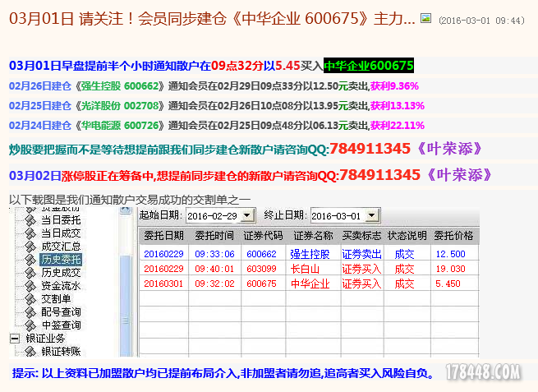Click the image icon beside the post title
This screenshot has width=538, height=392.
click(425, 18)
